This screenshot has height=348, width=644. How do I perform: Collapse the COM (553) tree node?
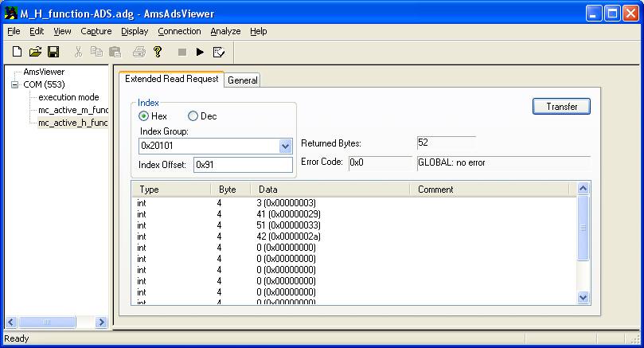coord(15,84)
